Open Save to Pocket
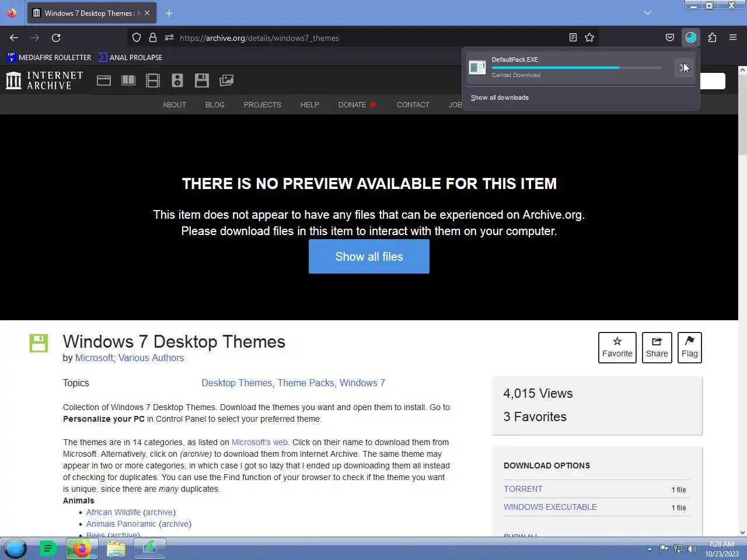 670,38
